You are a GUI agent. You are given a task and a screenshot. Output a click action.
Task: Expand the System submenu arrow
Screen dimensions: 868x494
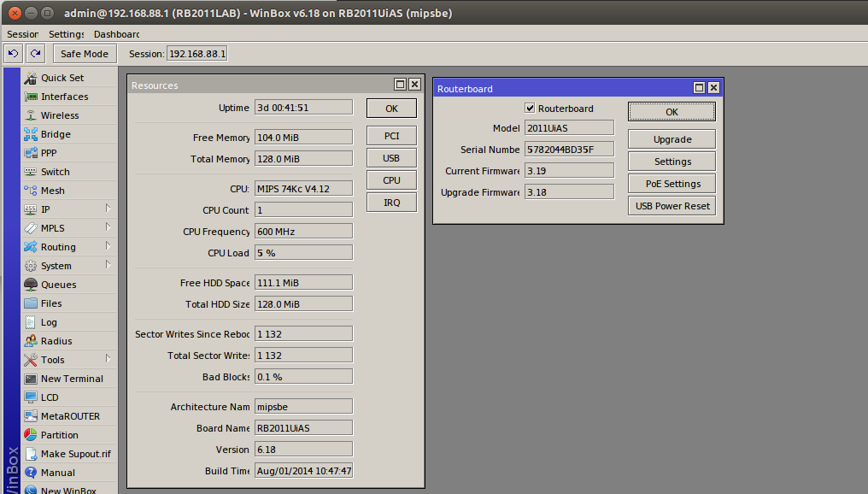(108, 265)
